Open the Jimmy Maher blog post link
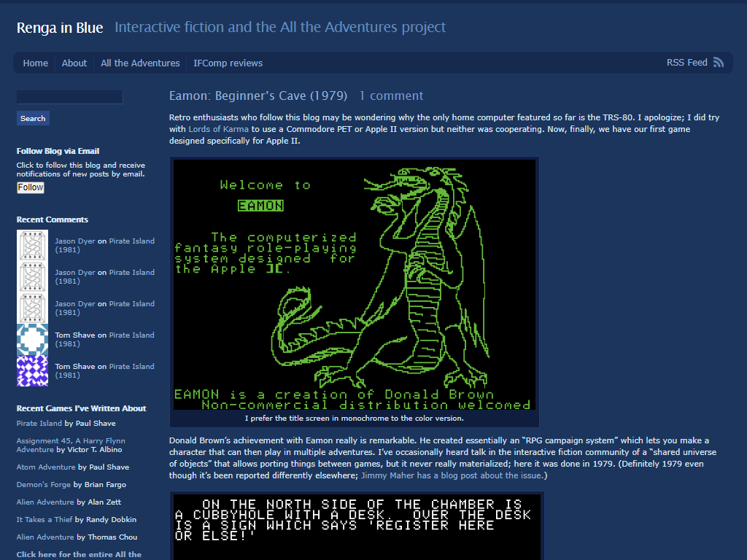 (x=451, y=475)
